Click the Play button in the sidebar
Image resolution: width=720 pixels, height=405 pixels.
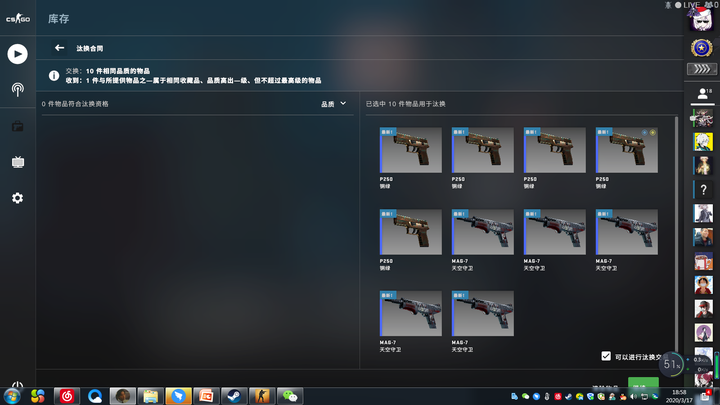coord(17,54)
